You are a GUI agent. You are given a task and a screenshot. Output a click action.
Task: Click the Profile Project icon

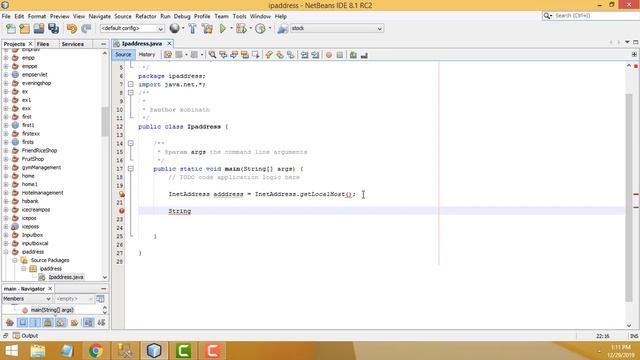point(260,29)
